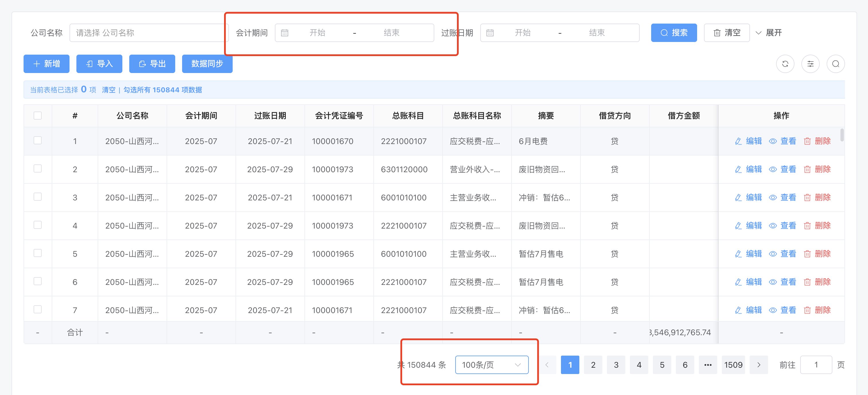Click edit pencil icon for row 1

738,141
